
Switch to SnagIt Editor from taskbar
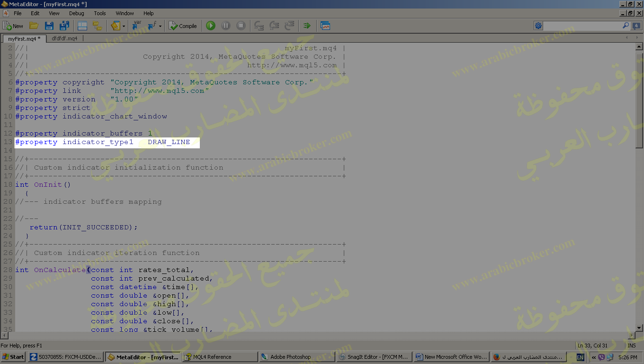(x=375, y=357)
